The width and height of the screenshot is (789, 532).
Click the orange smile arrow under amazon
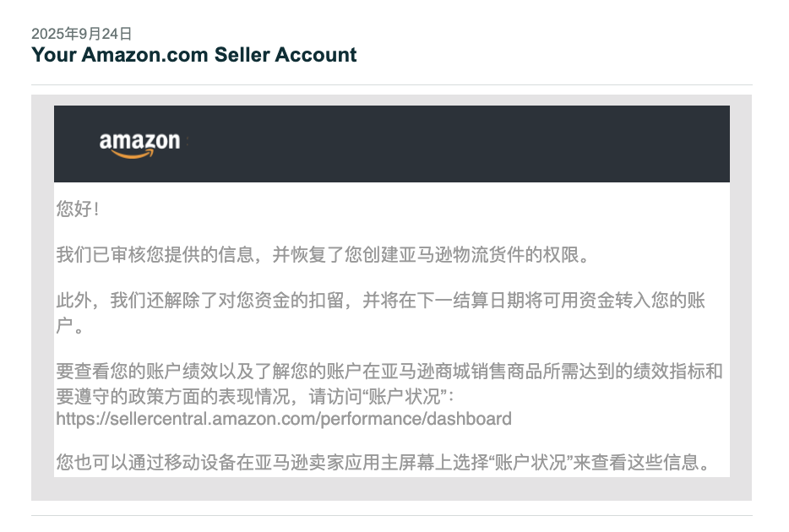click(x=133, y=155)
